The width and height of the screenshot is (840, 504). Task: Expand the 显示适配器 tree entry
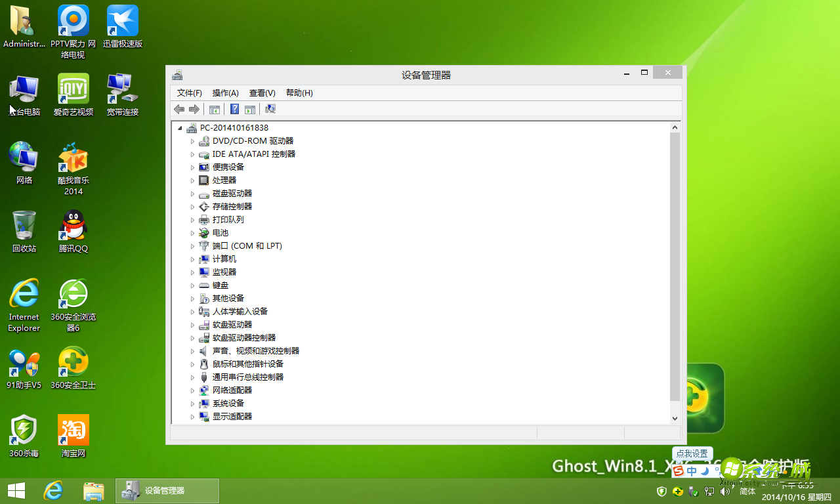[x=192, y=416]
